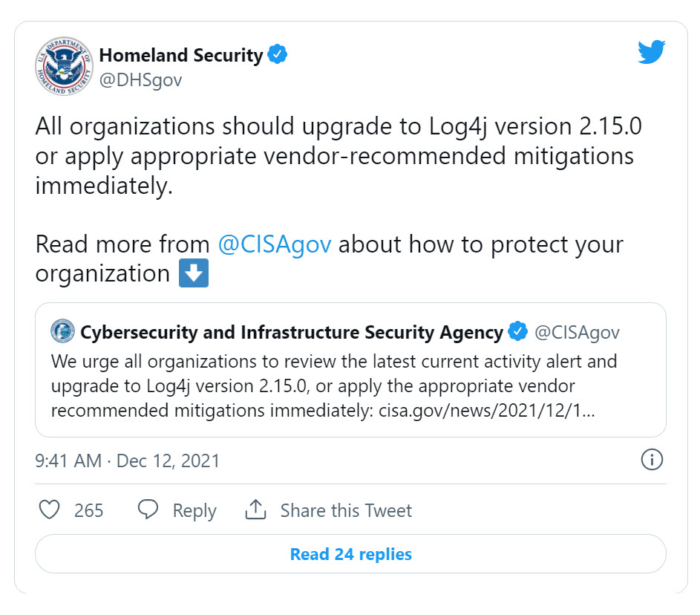Click the info icon next to the timestamp
This screenshot has width=700, height=615.
[x=652, y=461]
